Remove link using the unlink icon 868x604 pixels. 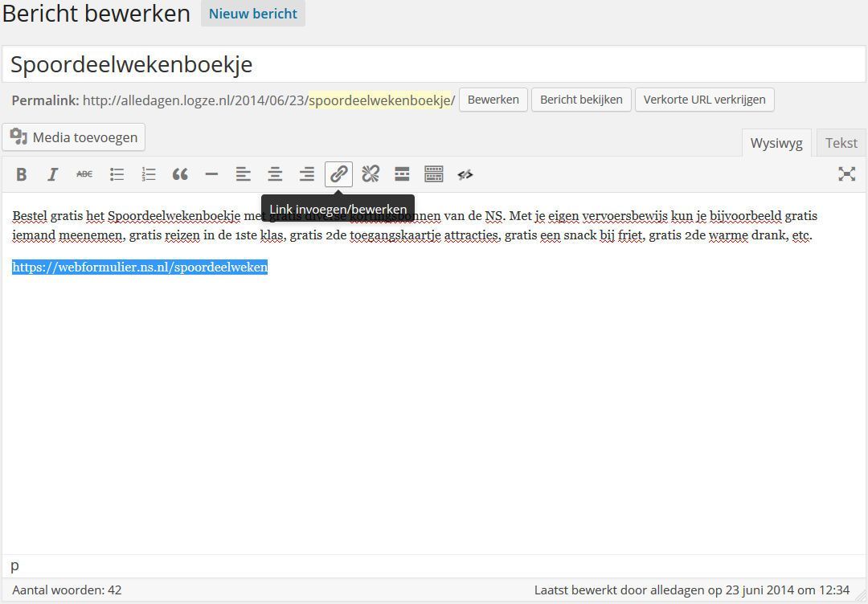click(371, 174)
